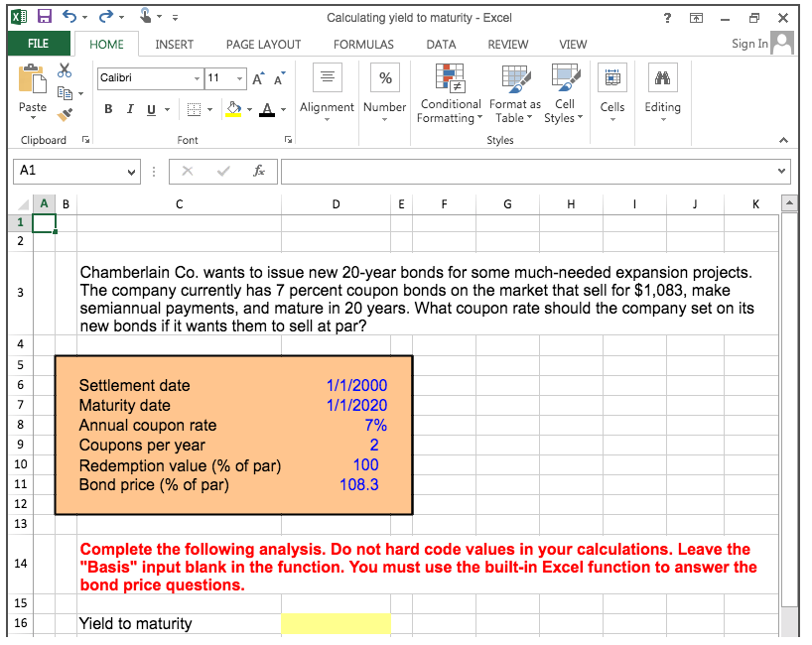Viewport: 812px width, 645px height.
Task: Open the font size dropdown
Action: click(239, 77)
